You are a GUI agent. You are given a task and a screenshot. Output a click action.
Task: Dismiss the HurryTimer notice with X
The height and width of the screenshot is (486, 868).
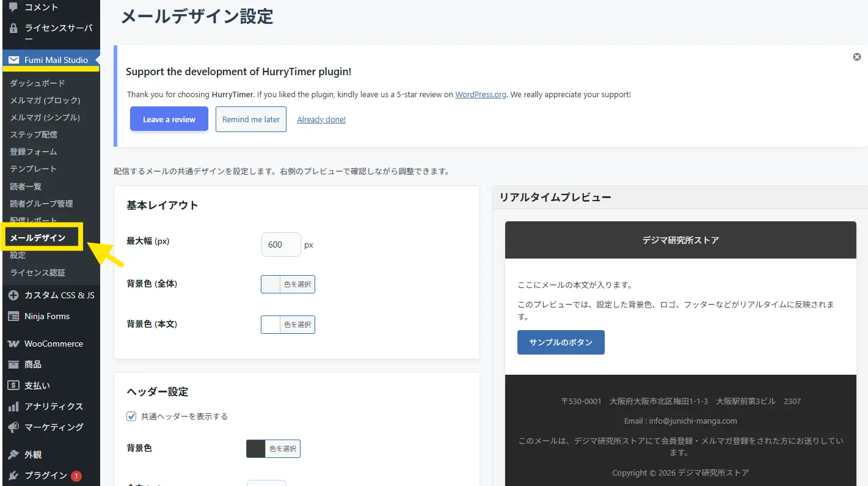[857, 57]
